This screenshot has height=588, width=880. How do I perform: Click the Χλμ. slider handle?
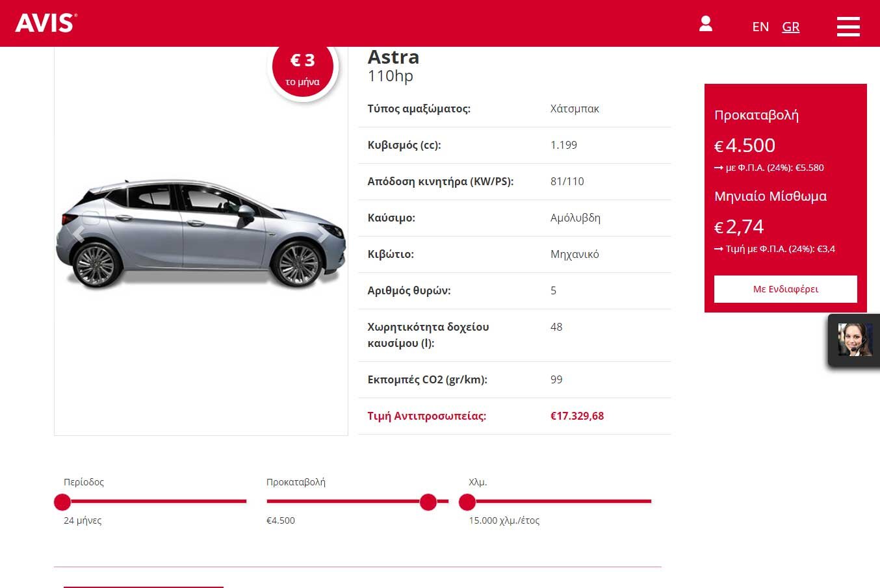click(467, 502)
